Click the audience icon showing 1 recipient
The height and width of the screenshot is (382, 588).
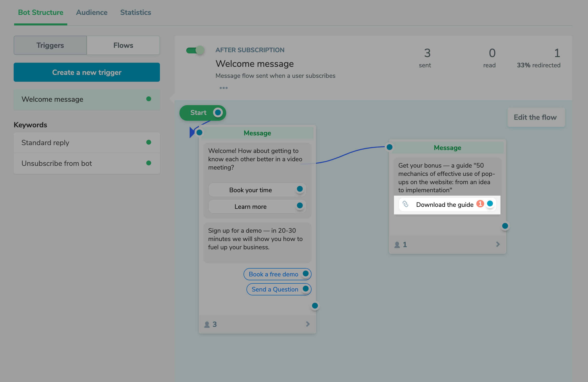coord(397,244)
